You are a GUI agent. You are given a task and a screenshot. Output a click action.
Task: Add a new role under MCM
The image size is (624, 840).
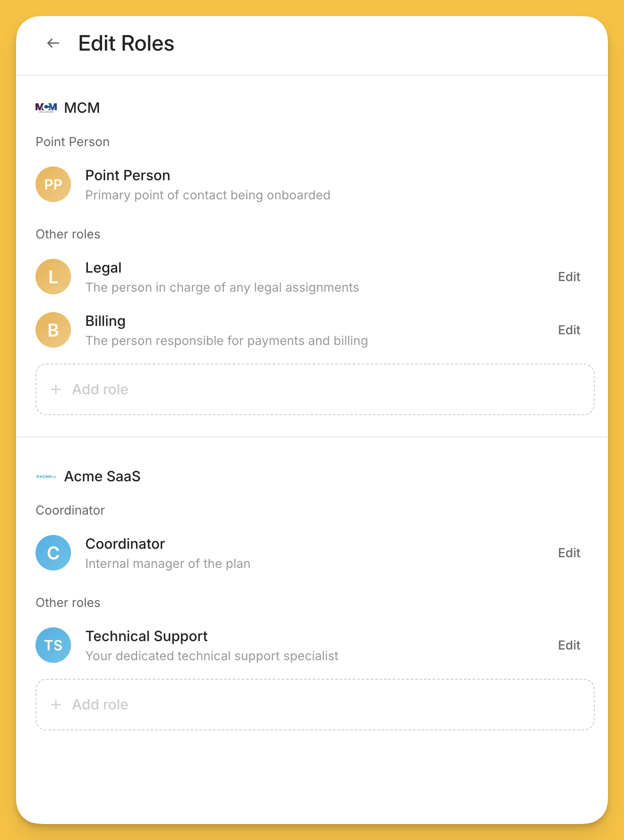315,389
